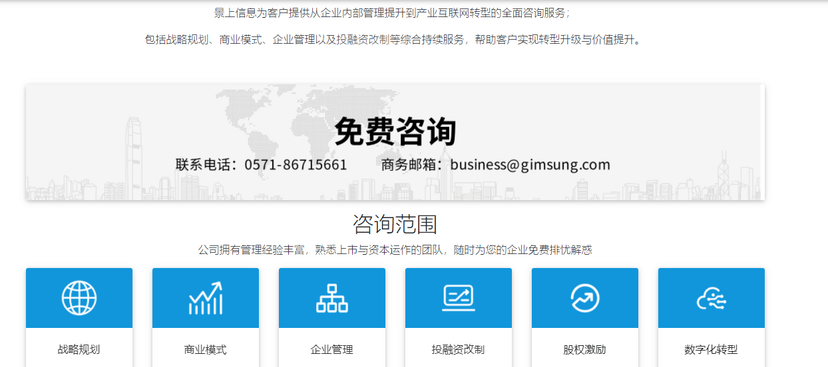Open the 投融资改制 card label
The width and height of the screenshot is (828, 367).
click(458, 350)
